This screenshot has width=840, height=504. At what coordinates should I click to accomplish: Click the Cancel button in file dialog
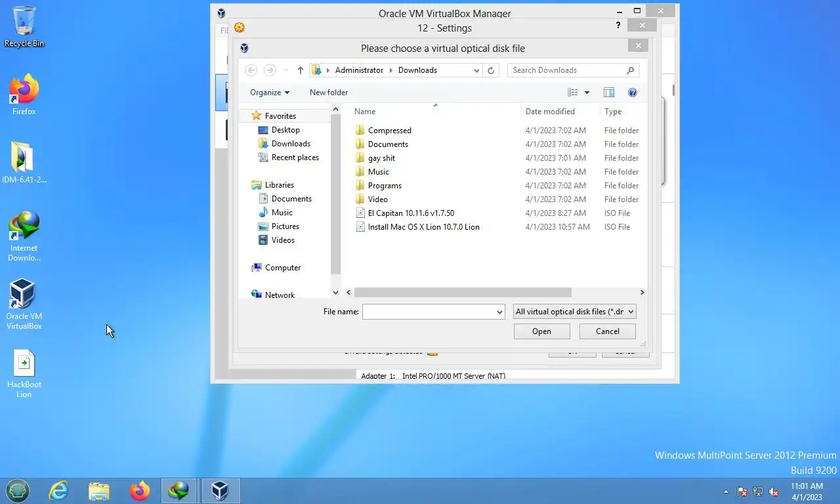[x=608, y=331]
